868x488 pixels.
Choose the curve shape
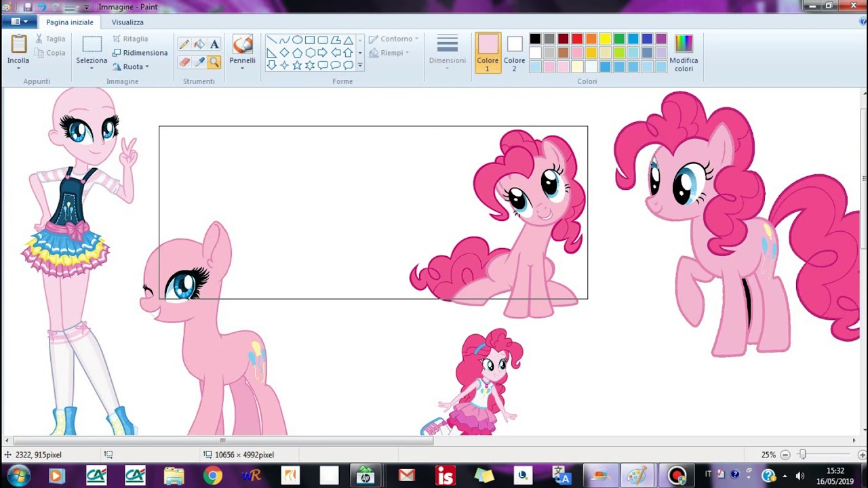(284, 40)
